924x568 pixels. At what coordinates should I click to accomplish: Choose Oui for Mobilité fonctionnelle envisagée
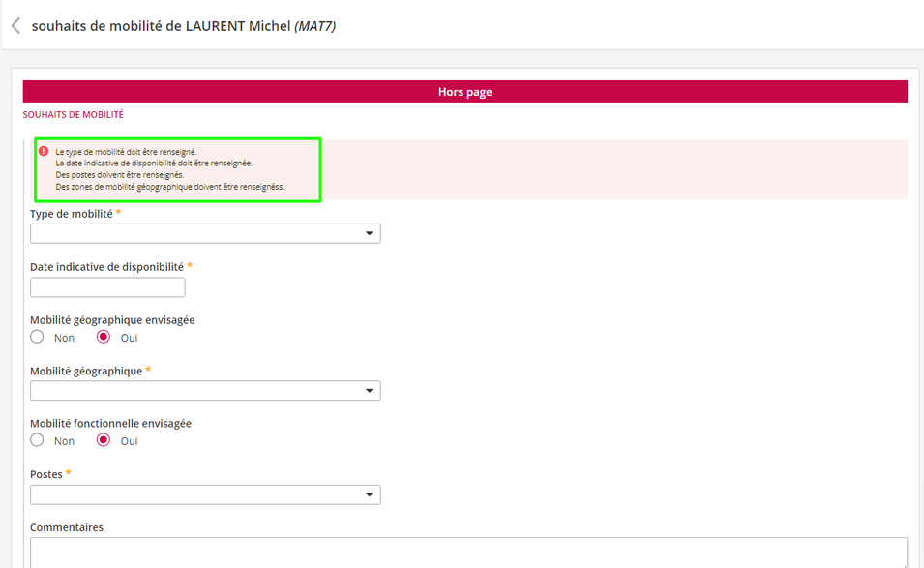click(104, 441)
